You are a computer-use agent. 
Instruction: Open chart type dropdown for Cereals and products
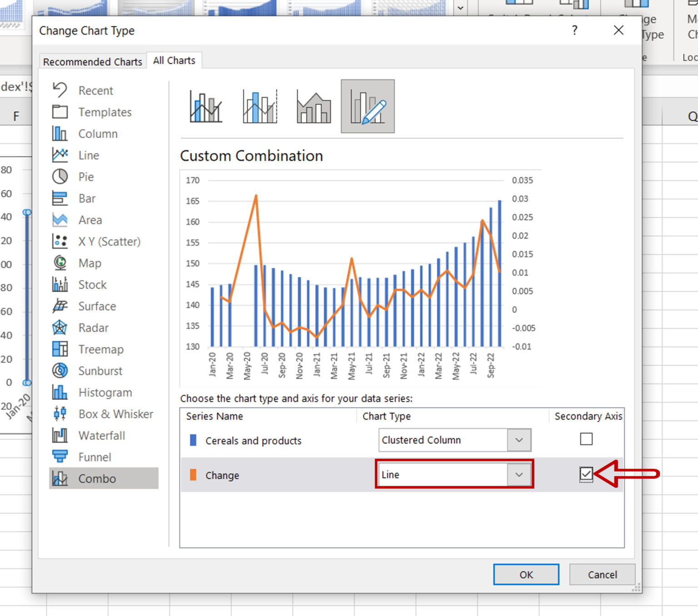pyautogui.click(x=519, y=440)
